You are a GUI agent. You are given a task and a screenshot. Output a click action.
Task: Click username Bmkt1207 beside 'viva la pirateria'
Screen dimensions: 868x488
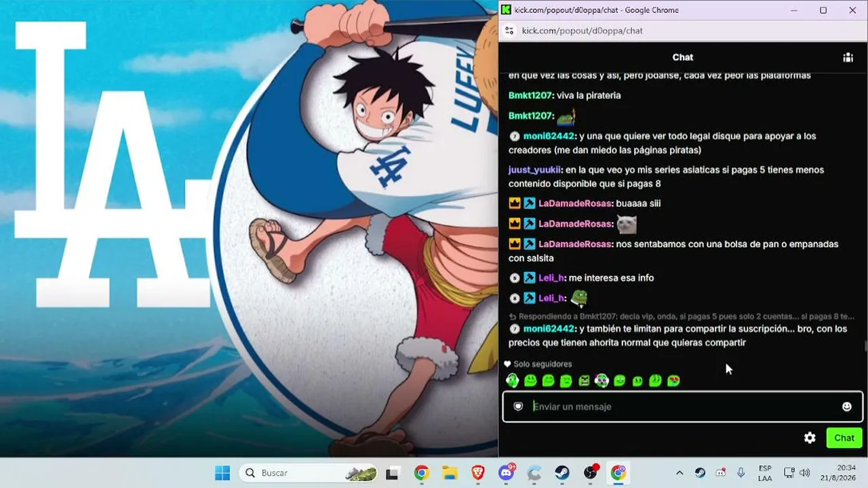(x=530, y=96)
